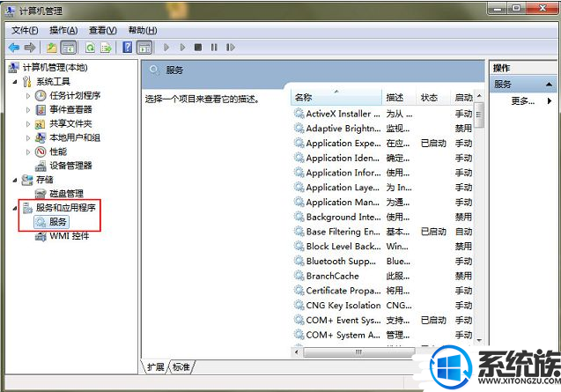Select WMI 控件 in the tree
Viewport: 561px width, 392px height.
coord(69,236)
